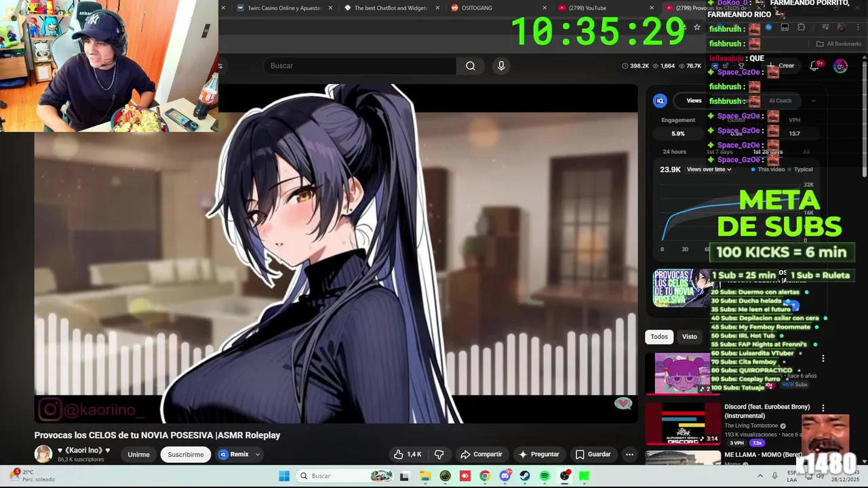Viewport: 868px width, 488px height.
Task: Open more actions three-dot menu under video
Action: pyautogui.click(x=629, y=454)
